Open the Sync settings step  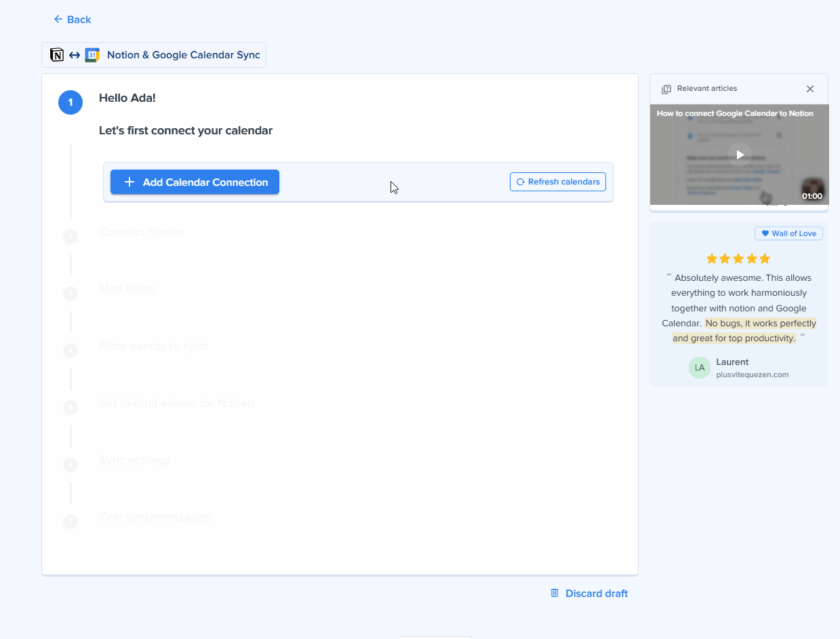[x=135, y=460]
